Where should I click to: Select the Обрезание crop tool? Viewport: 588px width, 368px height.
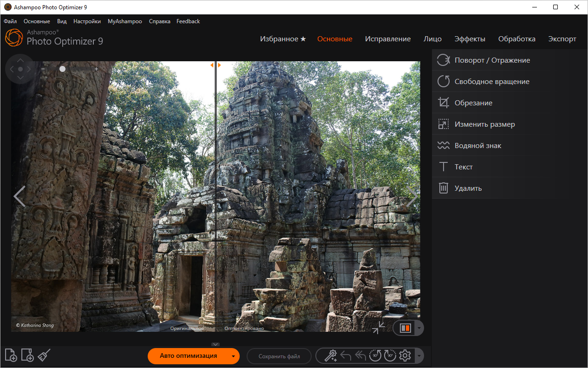[x=473, y=103]
